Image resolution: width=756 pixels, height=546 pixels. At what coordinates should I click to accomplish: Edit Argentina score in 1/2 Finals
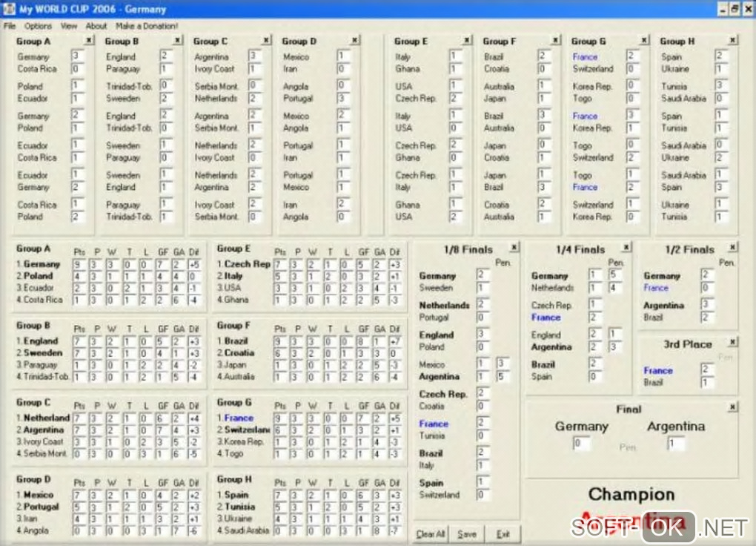pos(707,304)
